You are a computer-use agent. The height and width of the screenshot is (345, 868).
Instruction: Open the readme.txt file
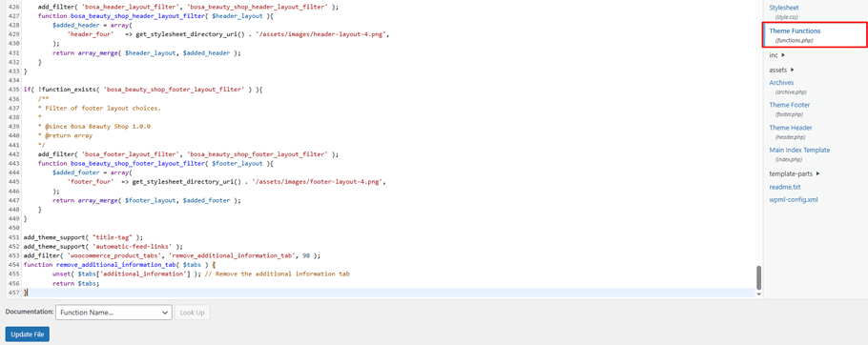784,187
